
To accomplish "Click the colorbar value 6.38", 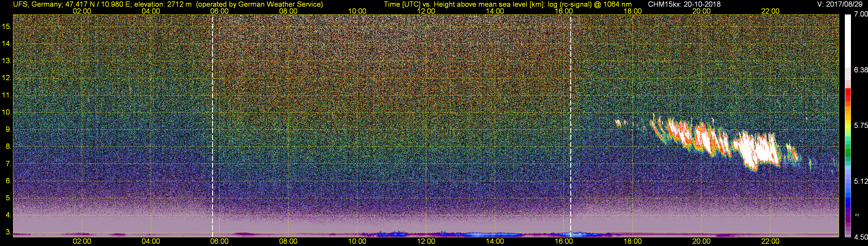I will (x=861, y=70).
